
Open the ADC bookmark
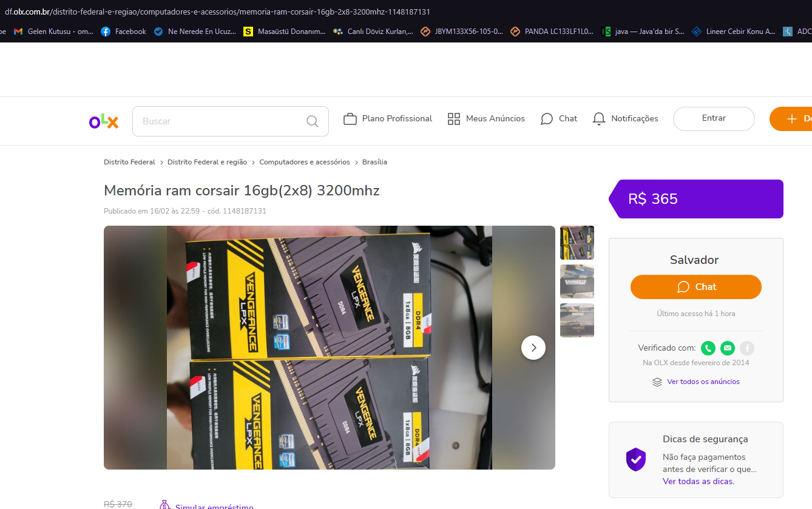797,32
